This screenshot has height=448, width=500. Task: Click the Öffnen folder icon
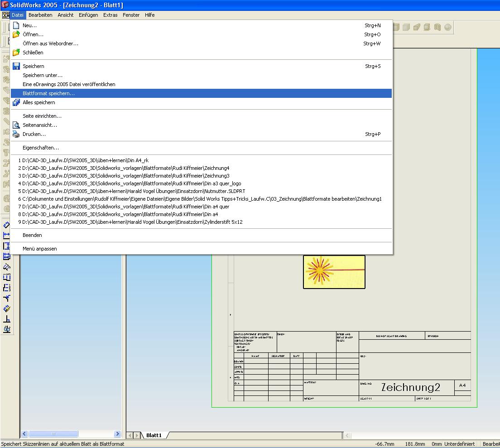pyautogui.click(x=16, y=34)
